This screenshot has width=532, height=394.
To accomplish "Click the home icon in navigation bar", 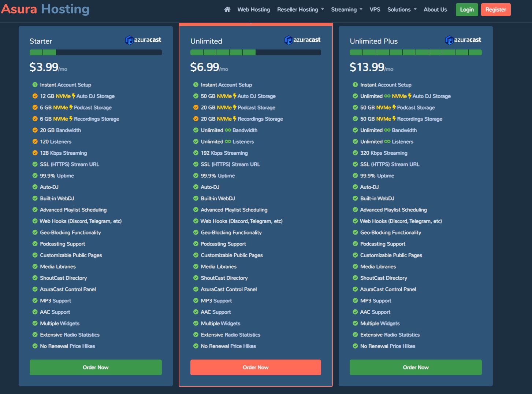I will pos(227,10).
